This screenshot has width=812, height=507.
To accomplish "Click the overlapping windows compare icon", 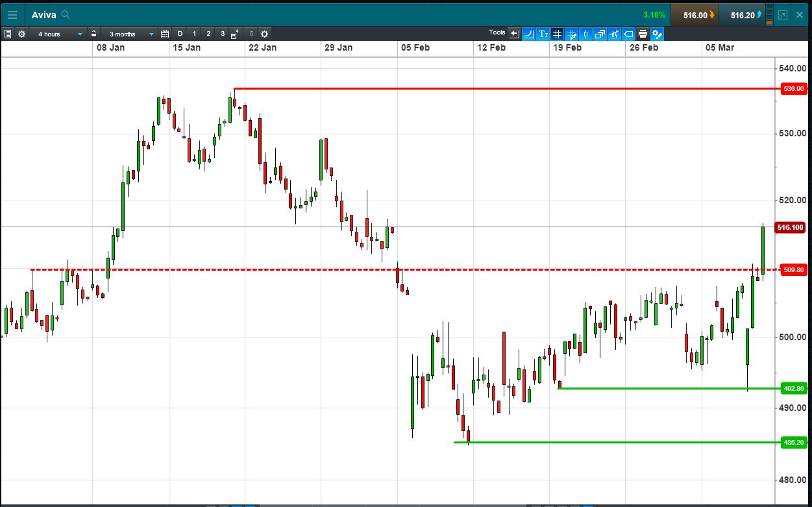I will [600, 34].
